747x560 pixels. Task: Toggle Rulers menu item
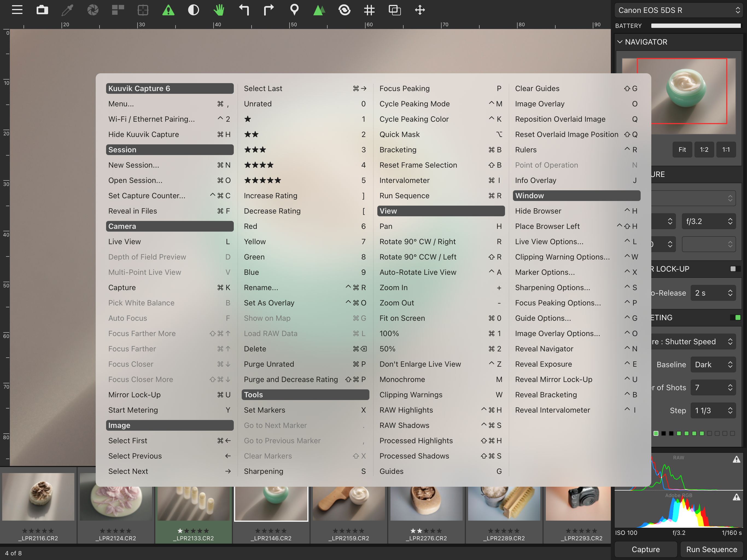coord(576,150)
